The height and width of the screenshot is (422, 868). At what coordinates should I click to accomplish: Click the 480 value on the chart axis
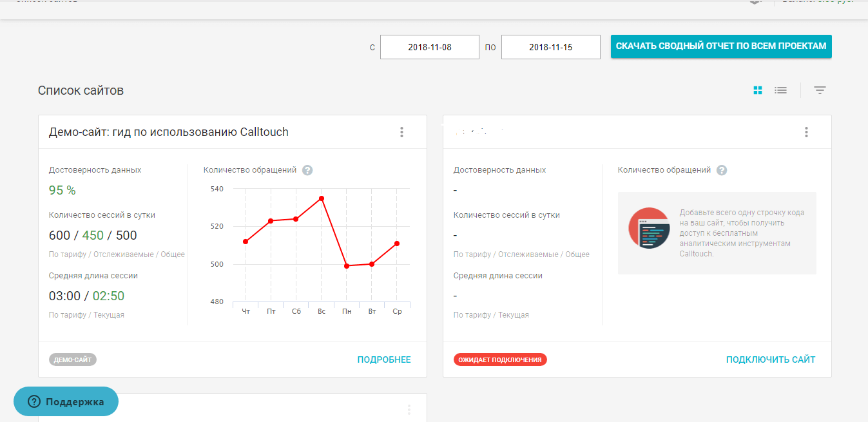pos(217,302)
